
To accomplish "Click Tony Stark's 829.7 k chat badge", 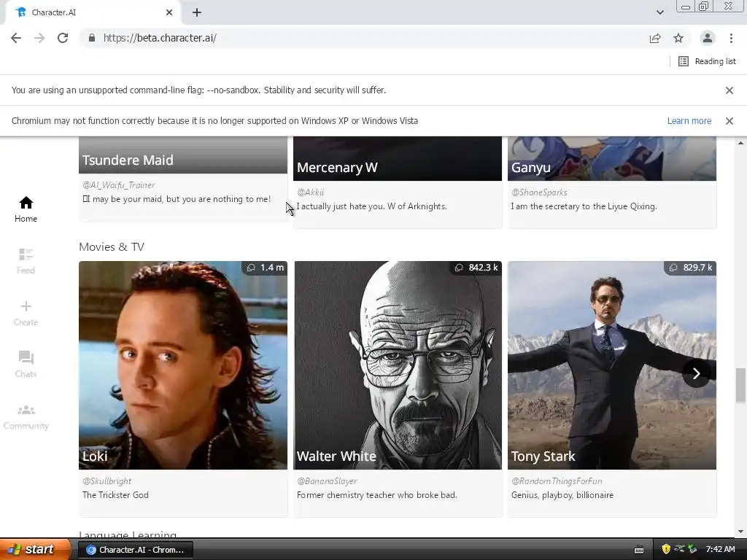I will coord(690,268).
